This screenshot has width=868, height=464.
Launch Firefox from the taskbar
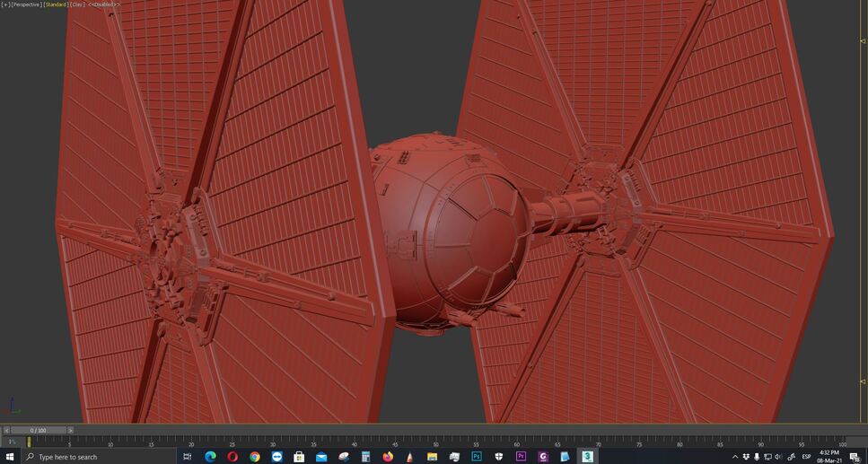pyautogui.click(x=388, y=457)
